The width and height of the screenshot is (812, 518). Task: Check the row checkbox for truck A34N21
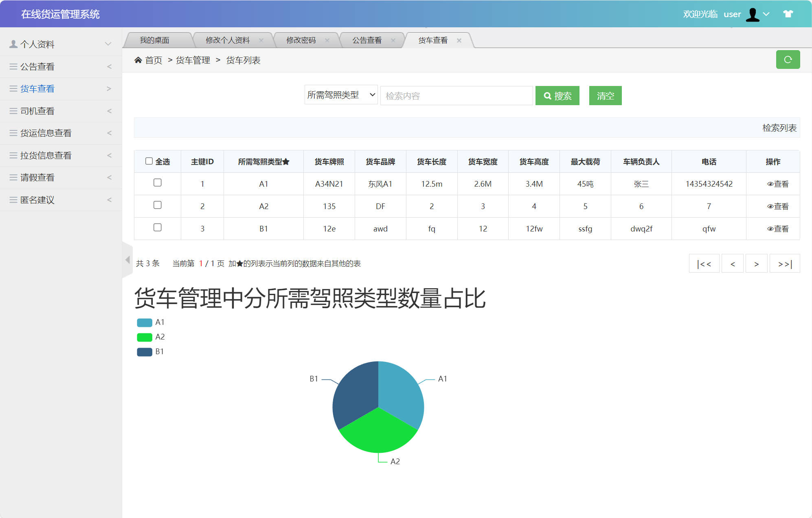[157, 183]
